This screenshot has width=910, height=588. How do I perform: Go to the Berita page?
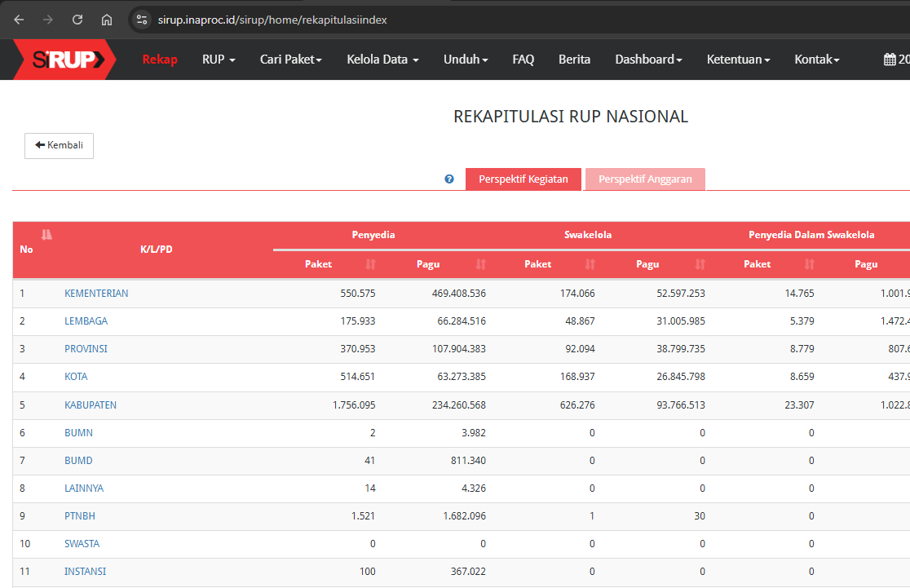(x=575, y=60)
